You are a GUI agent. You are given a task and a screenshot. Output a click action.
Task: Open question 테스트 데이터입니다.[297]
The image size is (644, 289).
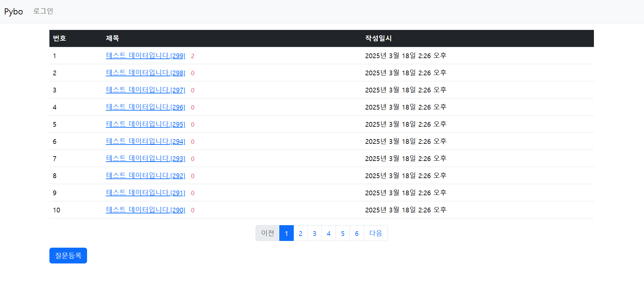[x=146, y=90]
